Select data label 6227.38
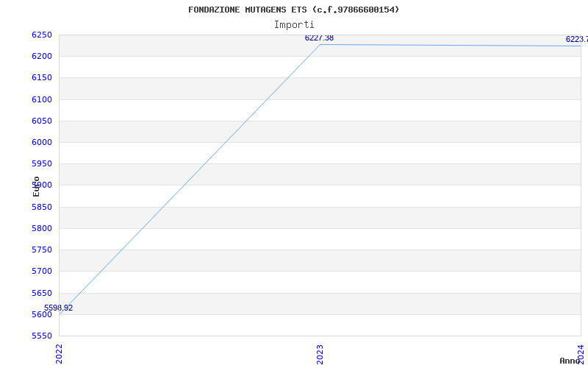 319,38
